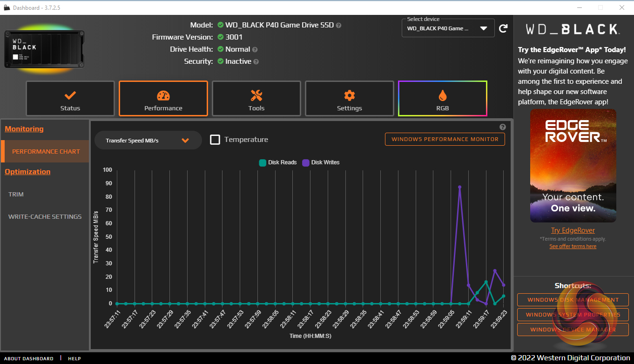Select TRIM in the Optimization menu
The height and width of the screenshot is (364, 634).
pos(16,194)
